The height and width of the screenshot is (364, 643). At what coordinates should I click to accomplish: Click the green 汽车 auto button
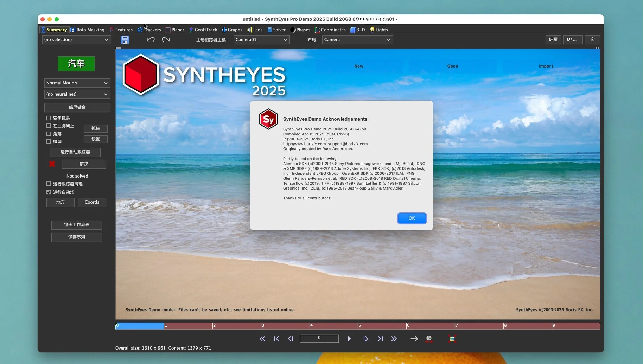[x=76, y=64]
